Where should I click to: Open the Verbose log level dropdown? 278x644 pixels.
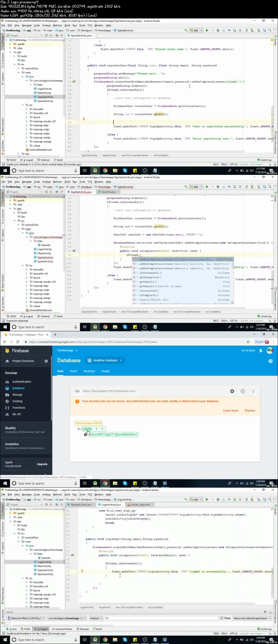click(x=96, y=618)
